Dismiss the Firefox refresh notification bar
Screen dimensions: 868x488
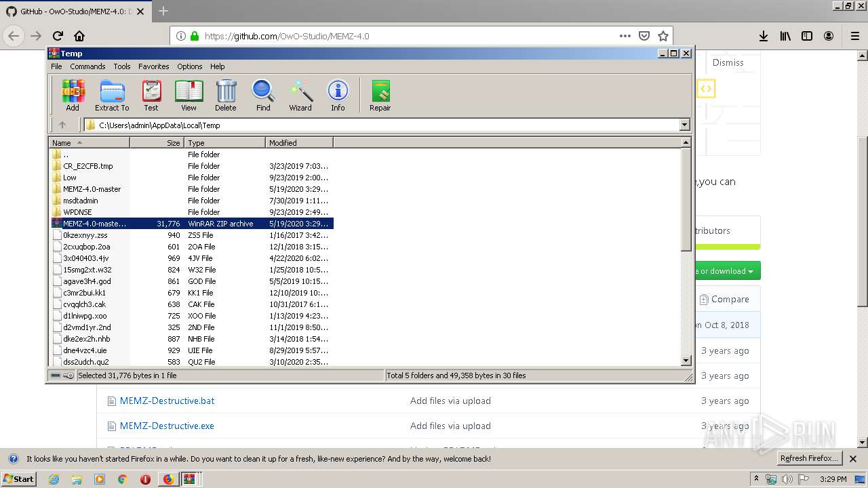tap(854, 459)
